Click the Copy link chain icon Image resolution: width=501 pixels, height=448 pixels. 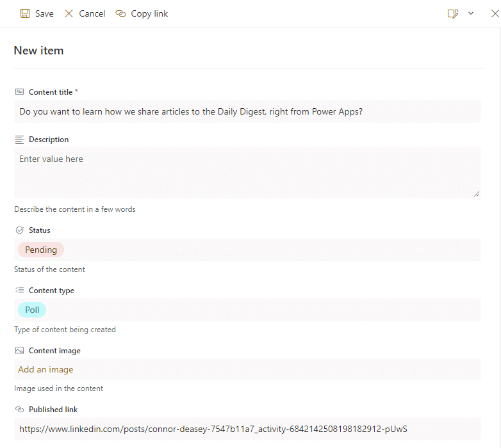pos(120,13)
